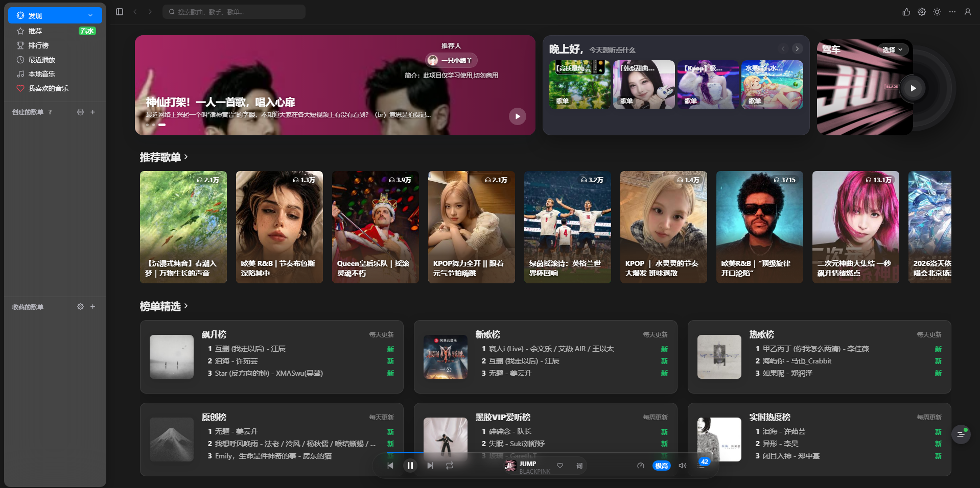Open the user account icon
980x488 pixels.
(x=968, y=12)
